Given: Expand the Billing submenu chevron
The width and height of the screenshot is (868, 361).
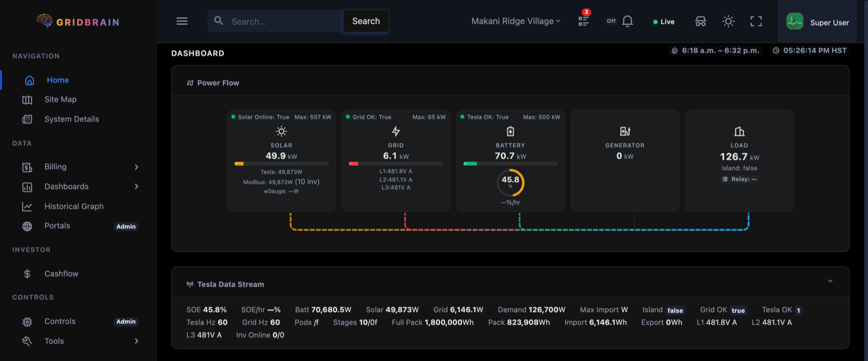Looking at the screenshot, I should pyautogui.click(x=137, y=167).
